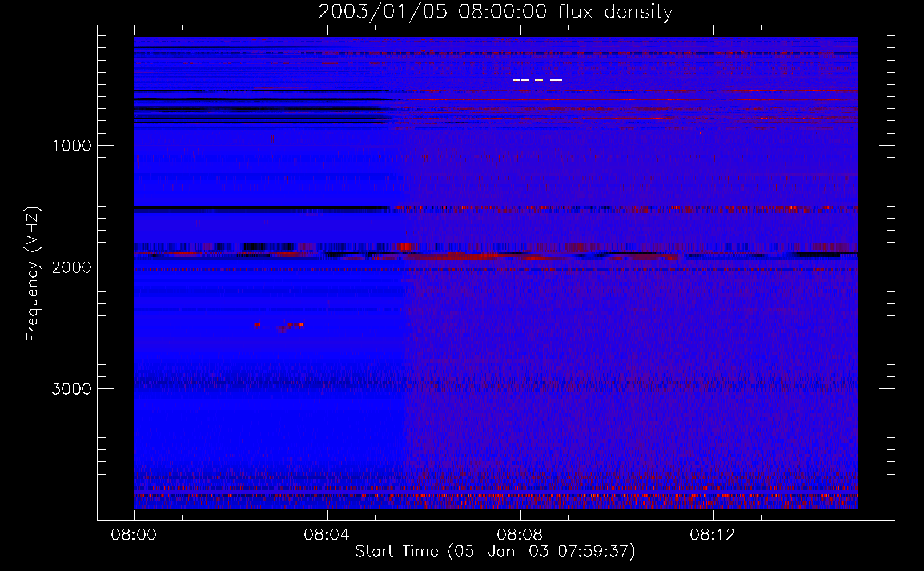Click the 08:08 time tick label
924x571 pixels.
[x=520, y=535]
